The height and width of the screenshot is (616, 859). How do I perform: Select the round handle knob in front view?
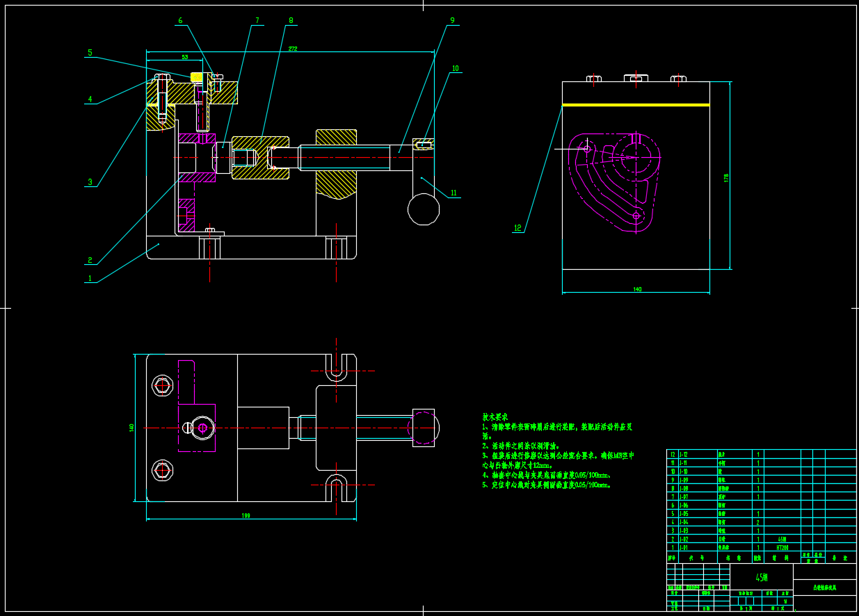423,209
